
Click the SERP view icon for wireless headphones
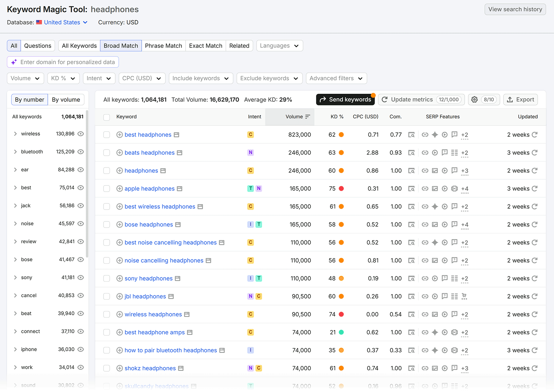[x=411, y=314]
